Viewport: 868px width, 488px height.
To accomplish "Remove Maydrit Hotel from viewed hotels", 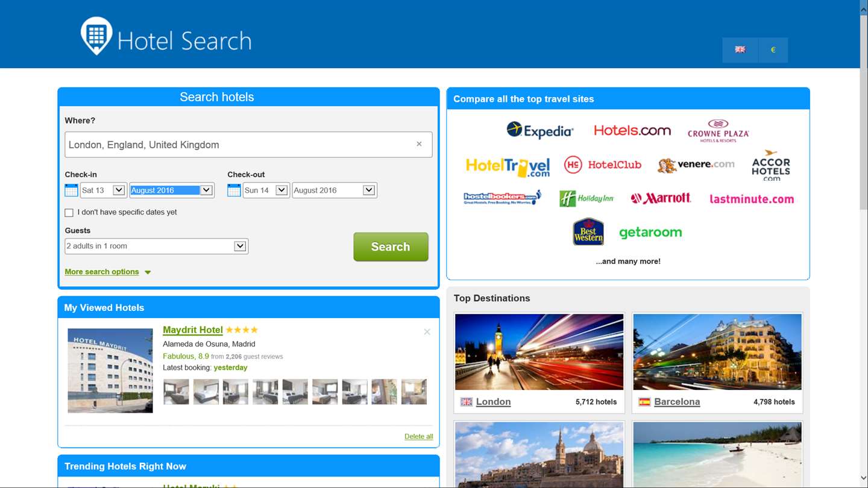I will 427,332.
